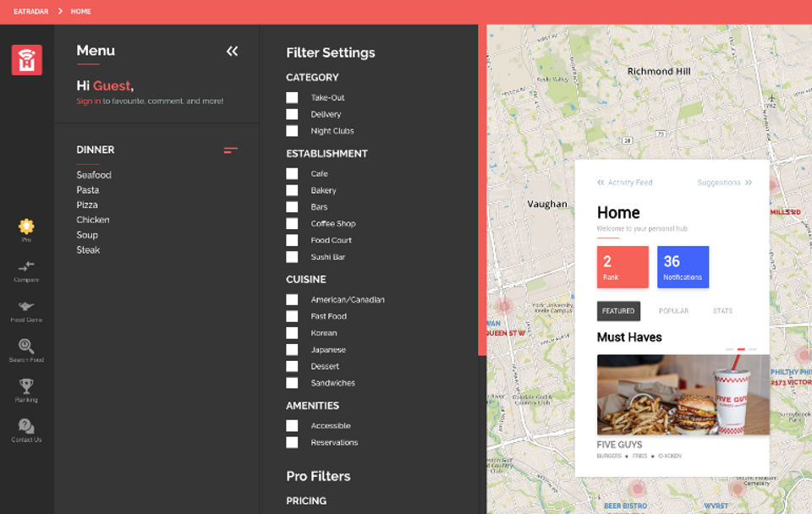Check the Sandwiches checkbox
Image resolution: width=812 pixels, height=514 pixels.
pyautogui.click(x=292, y=382)
